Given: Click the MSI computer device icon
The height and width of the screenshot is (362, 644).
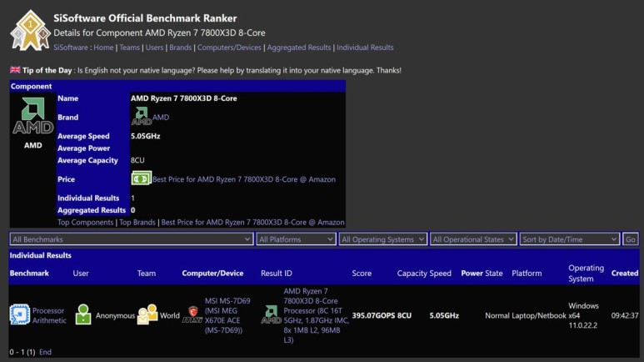Looking at the screenshot, I should pyautogui.click(x=192, y=315).
